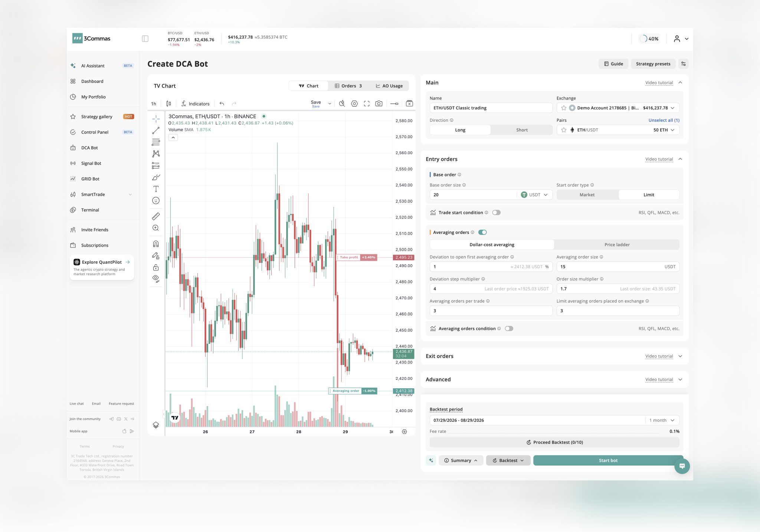Screen dimensions: 760x532
Task: Disable the Averaging orders switch
Action: (x=482, y=232)
